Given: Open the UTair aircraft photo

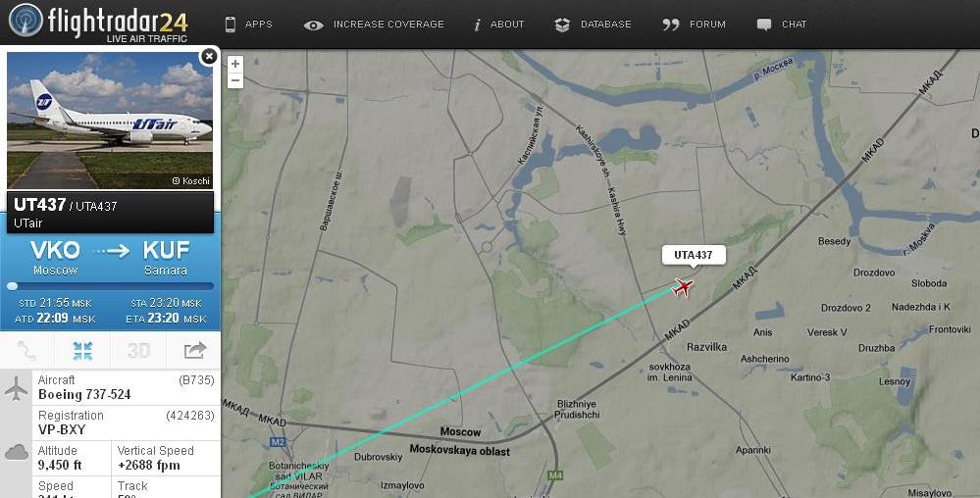Looking at the screenshot, I should tap(110, 121).
